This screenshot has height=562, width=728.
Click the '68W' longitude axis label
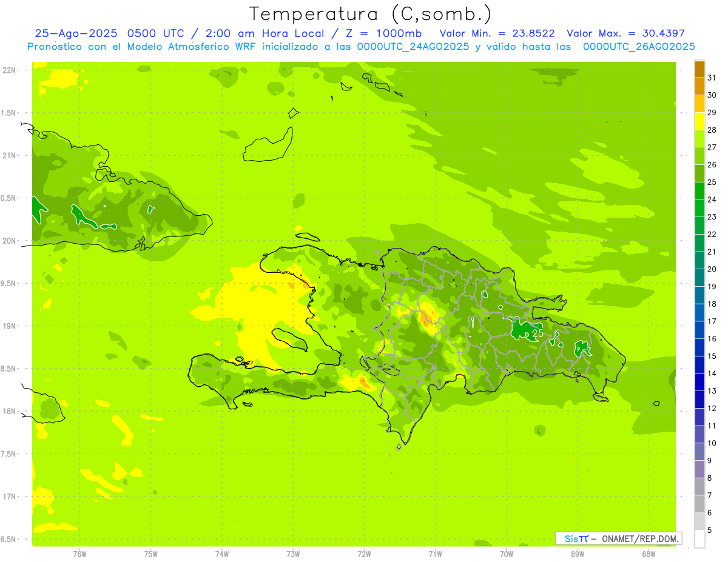coord(649,554)
